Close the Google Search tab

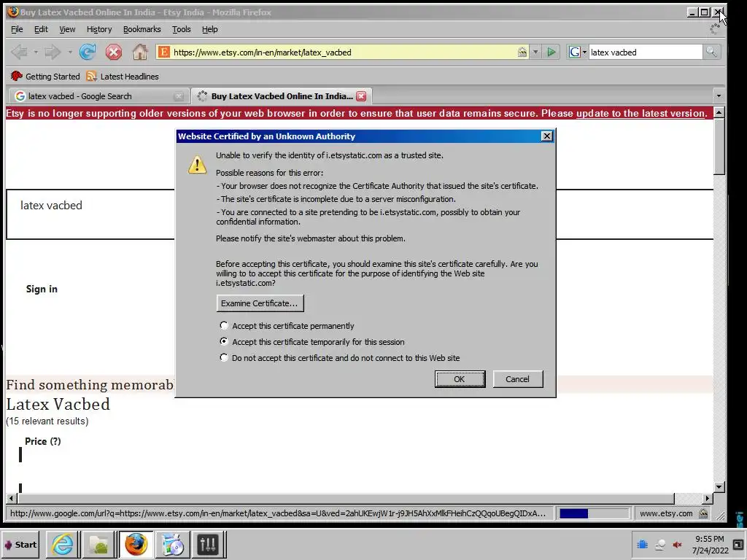click(179, 96)
